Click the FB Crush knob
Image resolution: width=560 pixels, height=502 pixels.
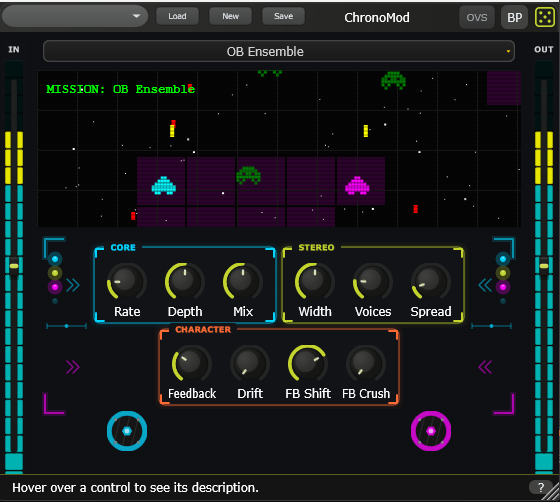(366, 363)
